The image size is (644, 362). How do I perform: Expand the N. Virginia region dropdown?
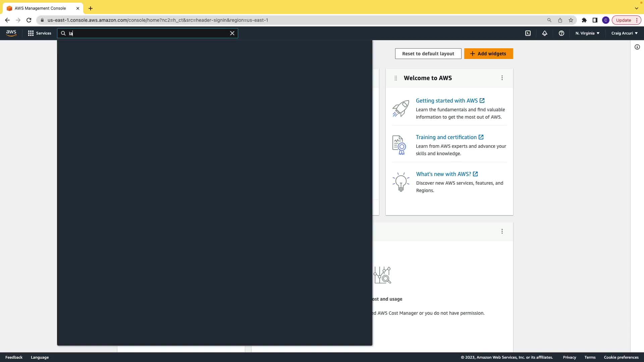[587, 33]
